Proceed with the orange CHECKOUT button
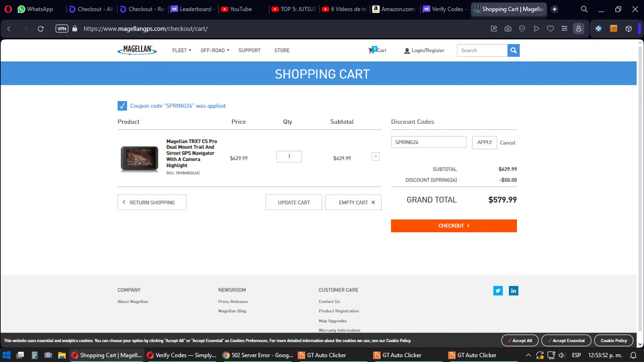The image size is (644, 362). [454, 226]
